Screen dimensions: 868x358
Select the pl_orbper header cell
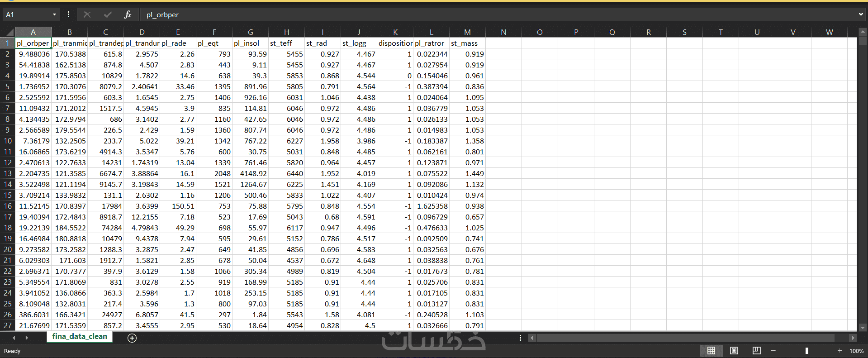(33, 43)
